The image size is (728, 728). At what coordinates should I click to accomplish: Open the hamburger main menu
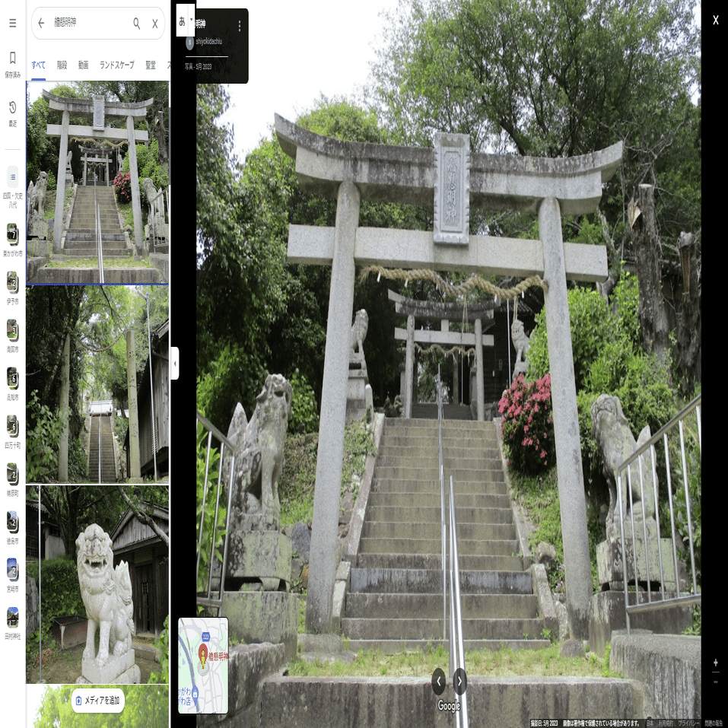(12, 23)
